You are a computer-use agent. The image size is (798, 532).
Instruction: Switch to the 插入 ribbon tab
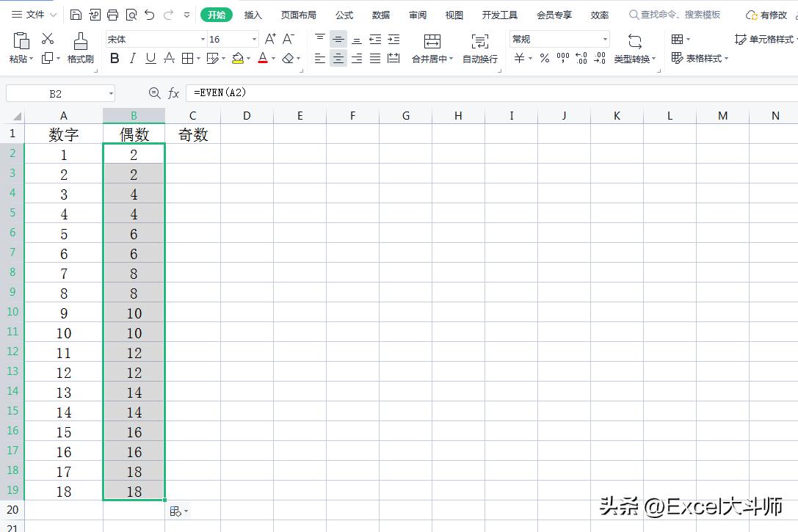253,14
